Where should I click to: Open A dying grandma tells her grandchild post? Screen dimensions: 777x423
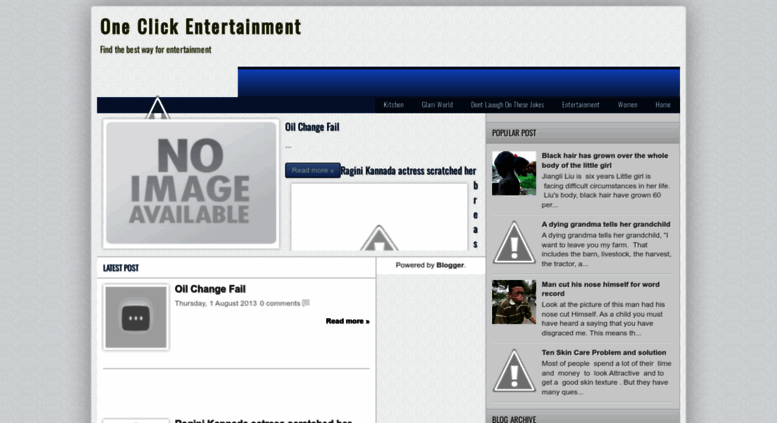point(606,224)
